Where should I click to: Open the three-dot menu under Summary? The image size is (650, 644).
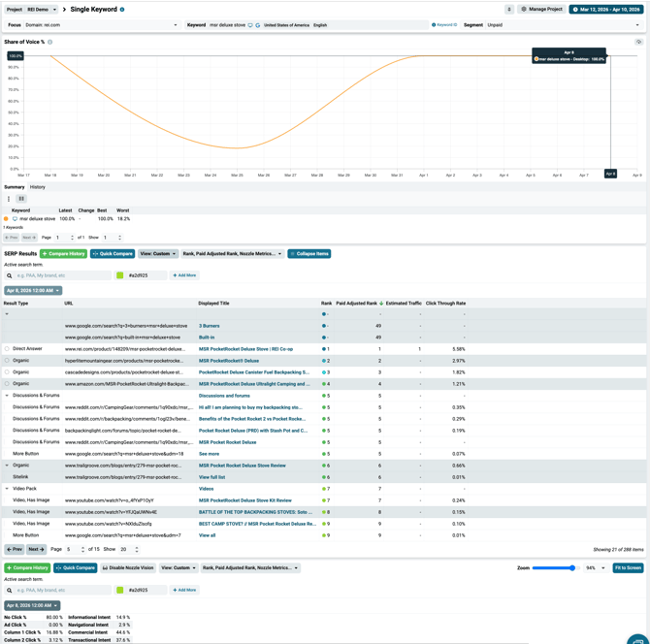[x=9, y=199]
